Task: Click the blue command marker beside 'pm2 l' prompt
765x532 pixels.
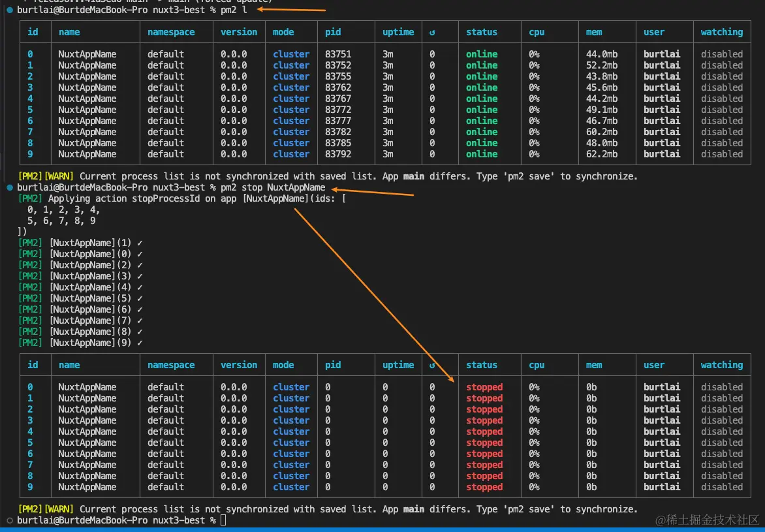Action: [10, 10]
